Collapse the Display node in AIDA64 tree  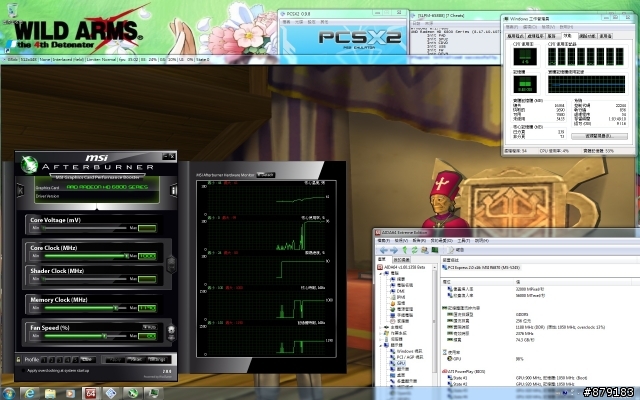coord(381,345)
